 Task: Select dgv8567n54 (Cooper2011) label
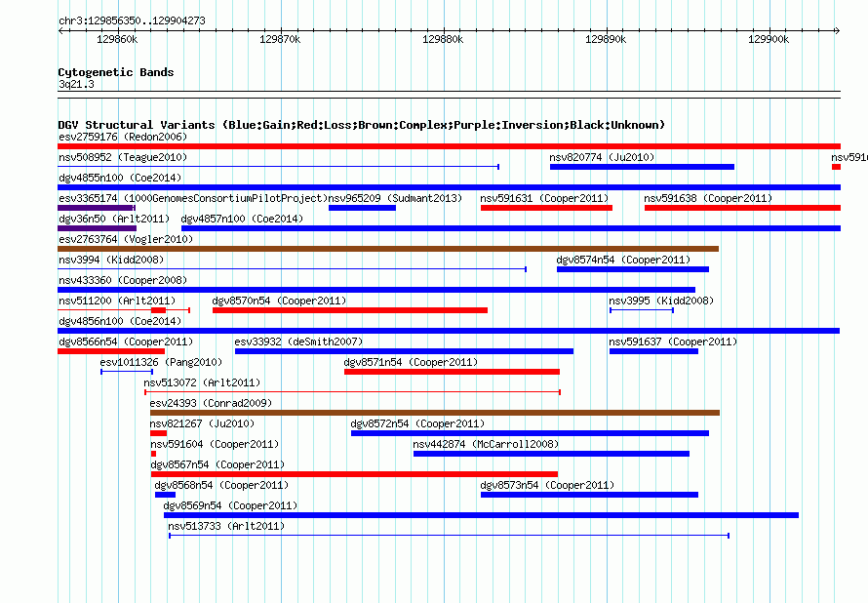217,464
